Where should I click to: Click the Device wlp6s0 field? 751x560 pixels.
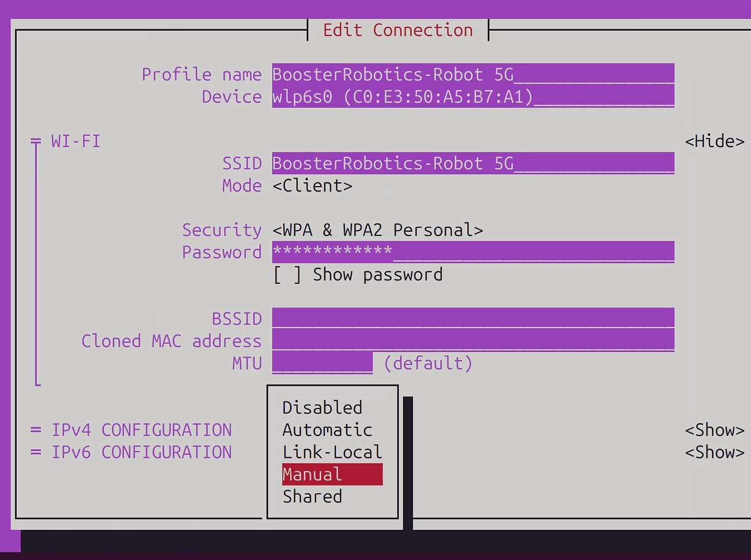click(473, 96)
